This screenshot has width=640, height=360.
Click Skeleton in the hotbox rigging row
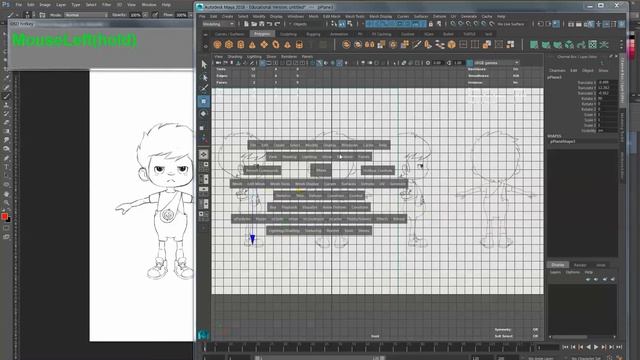tap(283, 196)
